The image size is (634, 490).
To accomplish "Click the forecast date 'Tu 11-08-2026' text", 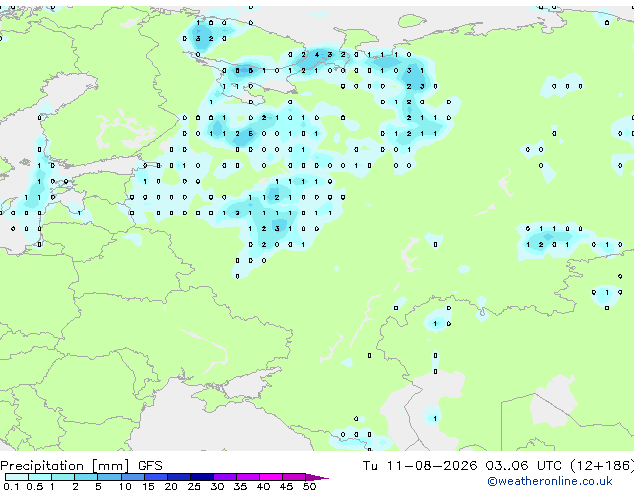I will pyautogui.click(x=420, y=466).
